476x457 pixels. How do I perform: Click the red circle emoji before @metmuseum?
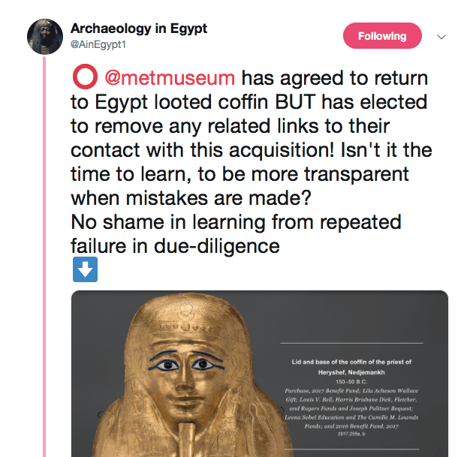pos(85,77)
